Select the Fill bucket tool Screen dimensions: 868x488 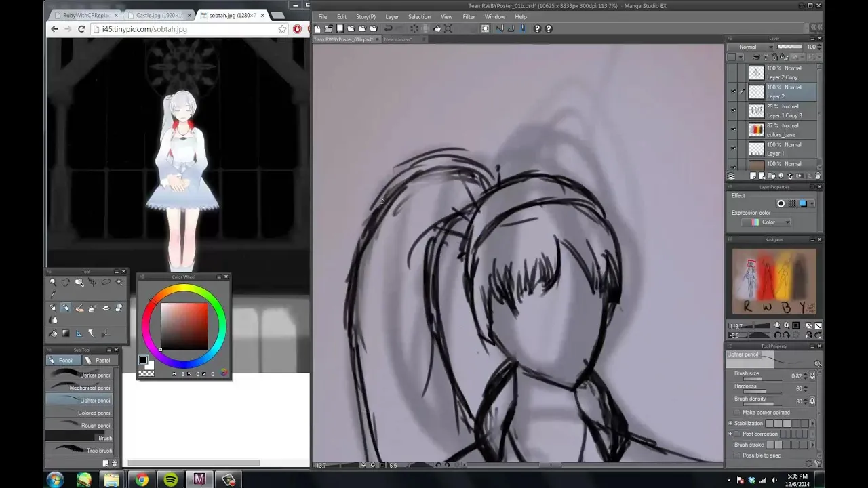(x=53, y=333)
